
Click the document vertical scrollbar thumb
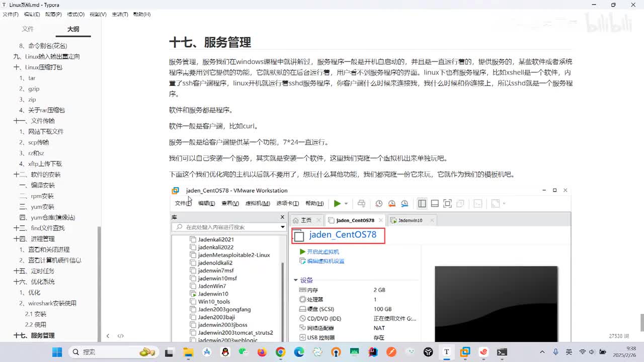coord(641,322)
